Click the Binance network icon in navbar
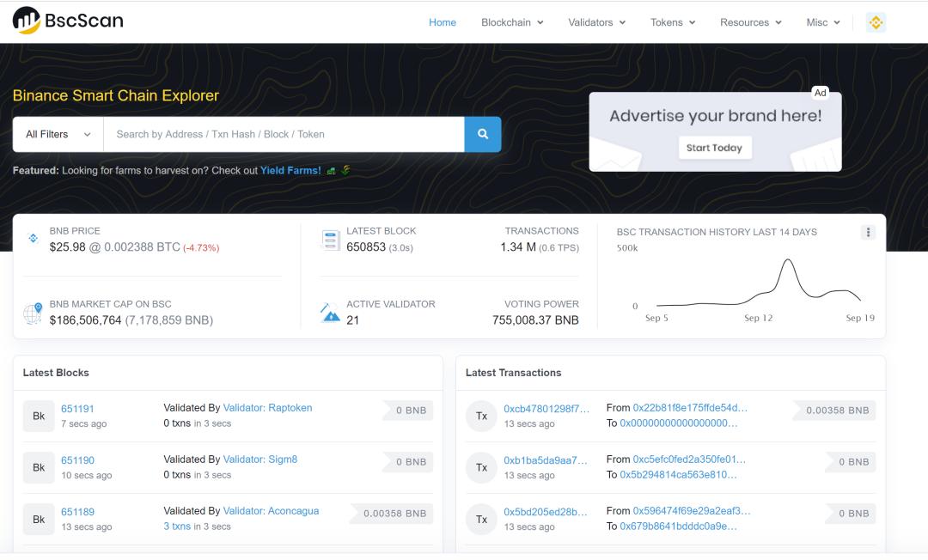The height and width of the screenshot is (560, 928). 876,22
